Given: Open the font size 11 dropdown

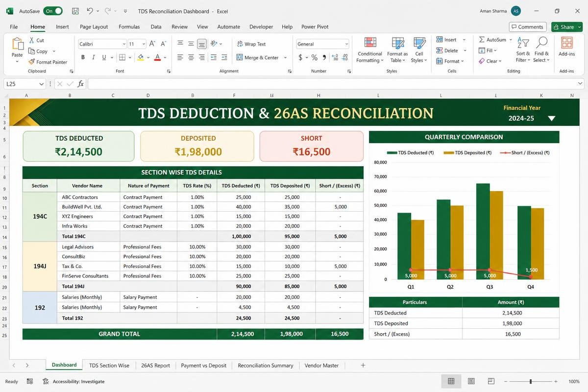Looking at the screenshot, I should click(x=143, y=44).
